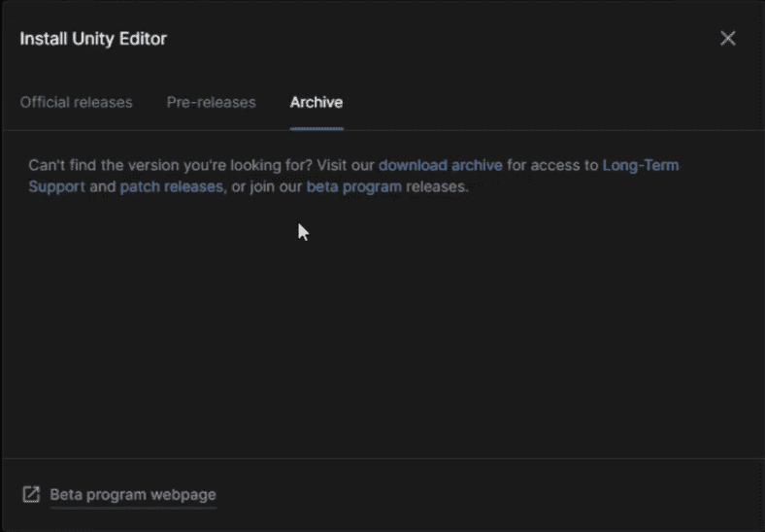Click the underlined Archive tab indicator
The width and height of the screenshot is (765, 532).
tap(316, 128)
